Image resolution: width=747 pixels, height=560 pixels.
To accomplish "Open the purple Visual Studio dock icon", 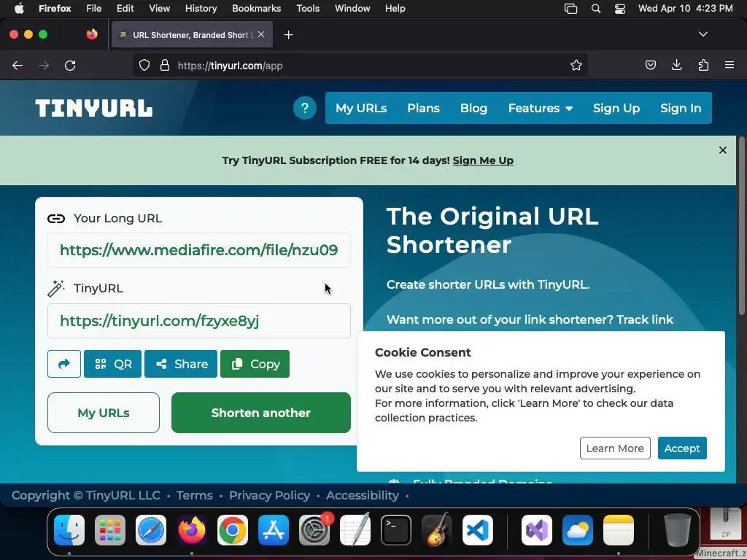I will pyautogui.click(x=537, y=530).
